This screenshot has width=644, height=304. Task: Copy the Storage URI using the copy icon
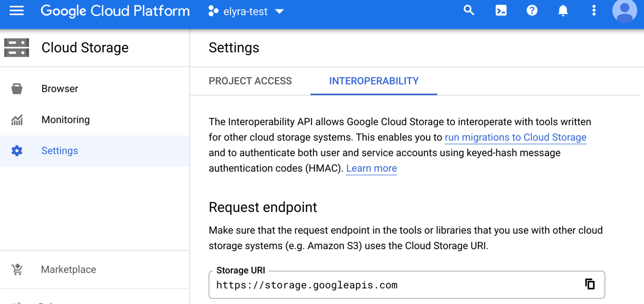[589, 284]
